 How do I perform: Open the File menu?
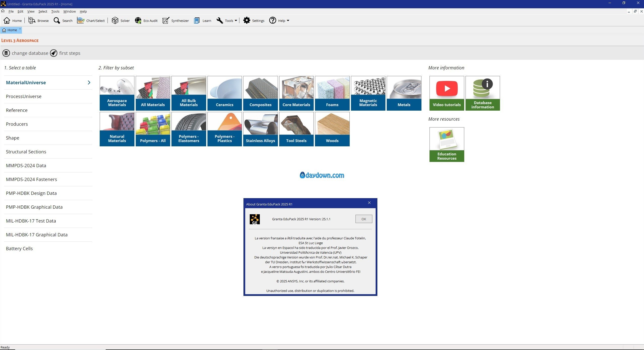[11, 11]
